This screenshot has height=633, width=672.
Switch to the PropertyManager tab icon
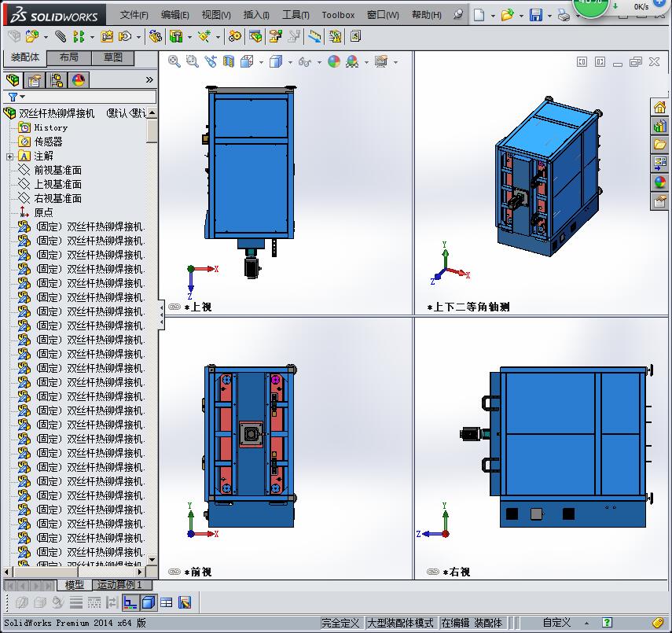point(35,80)
